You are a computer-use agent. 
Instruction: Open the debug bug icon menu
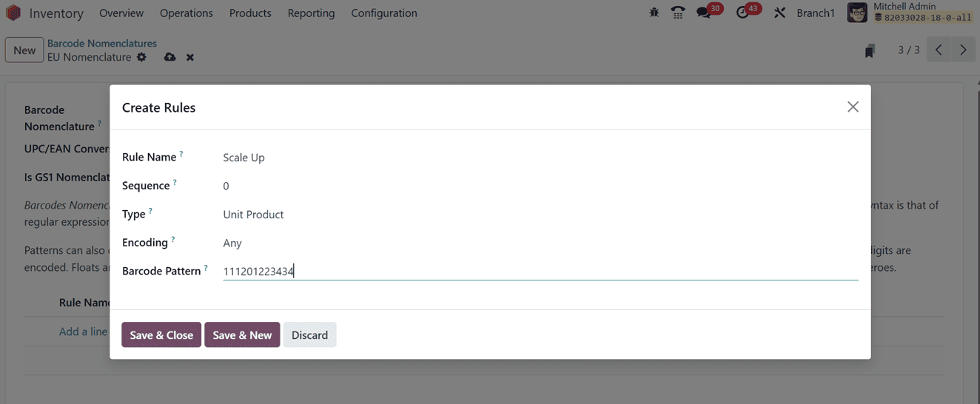tap(654, 13)
